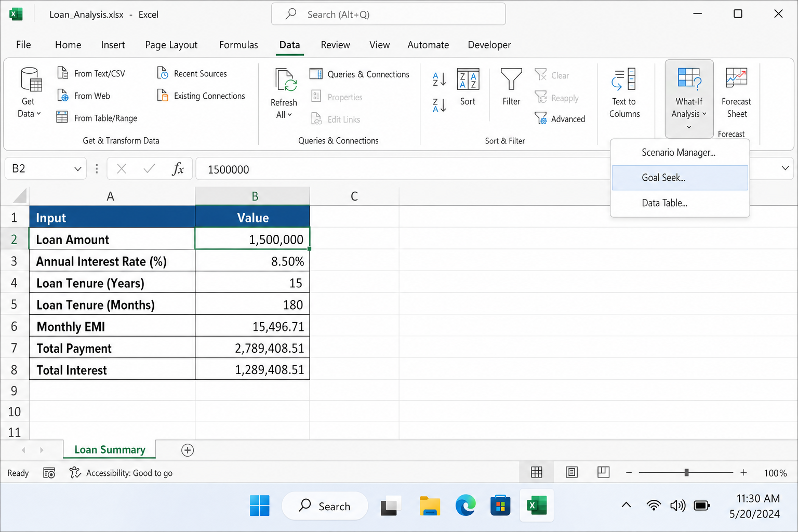Open the Get Data menu
798x532 pixels.
[x=29, y=92]
